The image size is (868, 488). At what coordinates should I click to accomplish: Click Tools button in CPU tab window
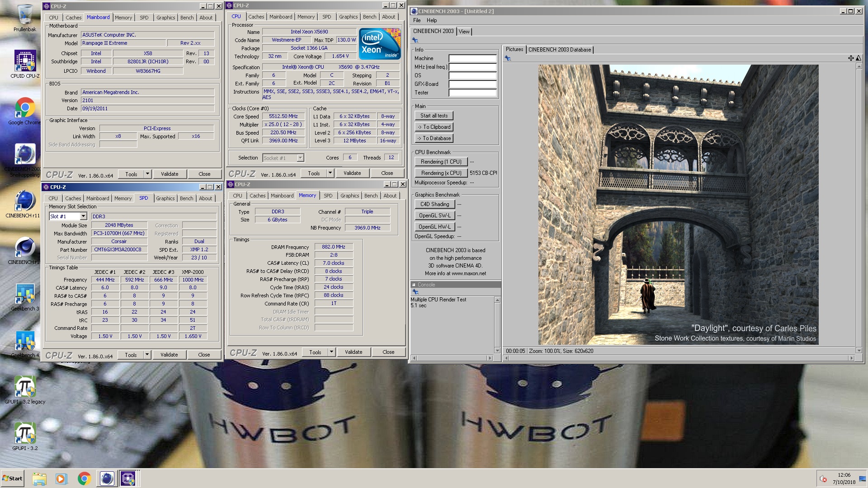tap(314, 173)
